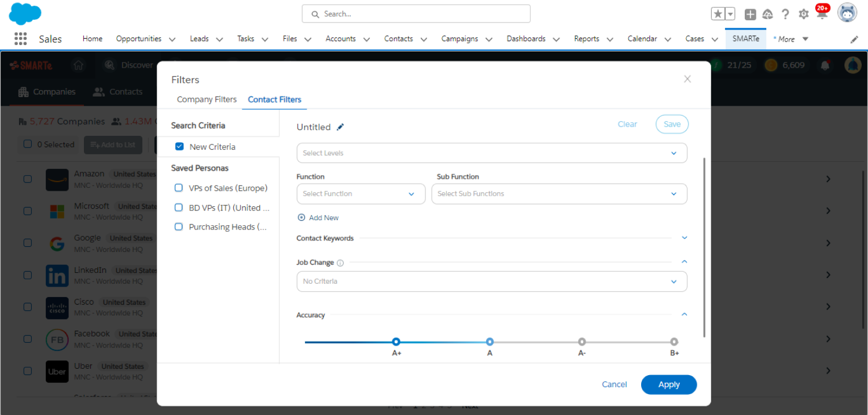This screenshot has width=868, height=415.
Task: Click the Add New plus icon
Action: [x=301, y=218]
